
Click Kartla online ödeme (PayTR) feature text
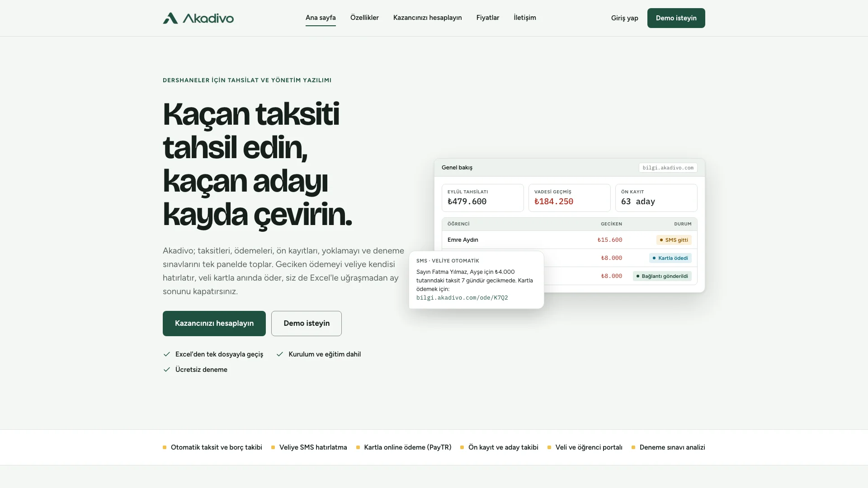[x=408, y=447]
